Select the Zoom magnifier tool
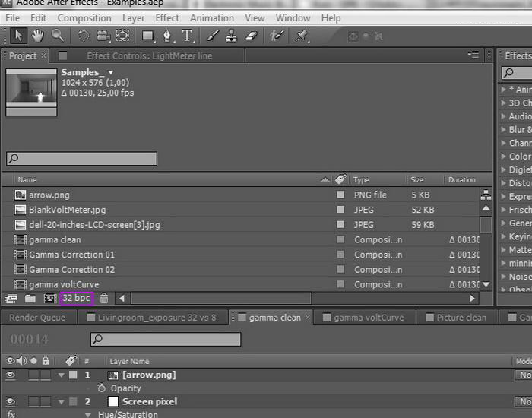Viewport: 532px width, 418px height. coord(57,35)
